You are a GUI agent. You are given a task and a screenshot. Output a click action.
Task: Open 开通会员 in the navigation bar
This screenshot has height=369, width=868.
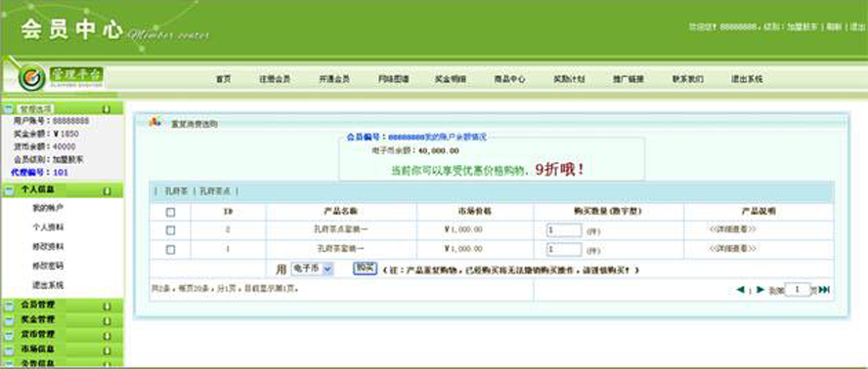tap(334, 79)
